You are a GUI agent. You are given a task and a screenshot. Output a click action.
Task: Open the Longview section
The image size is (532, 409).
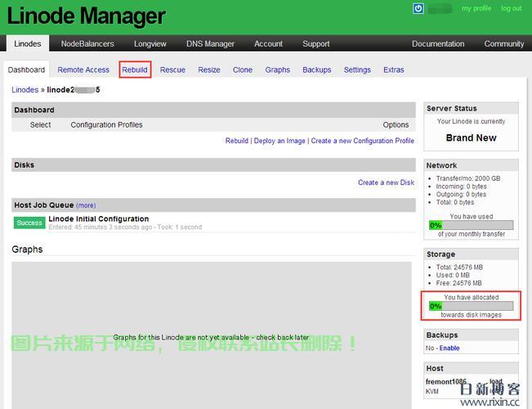(150, 43)
